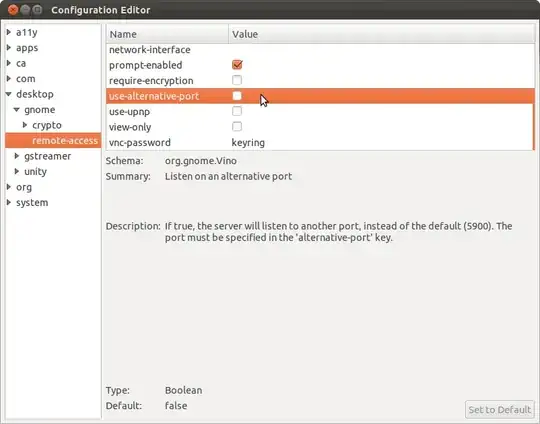This screenshot has height=424, width=540.
Task: Expand the com tree node arrow
Action: [9, 79]
